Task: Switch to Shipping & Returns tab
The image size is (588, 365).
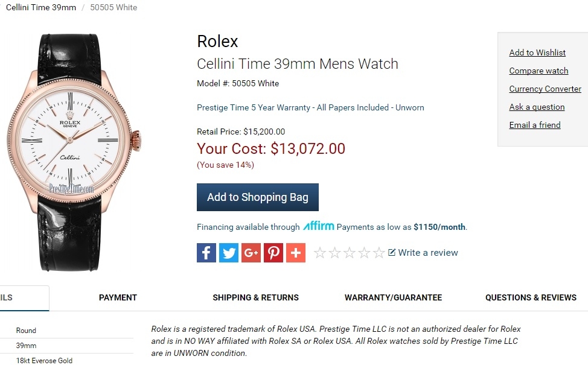Action: [255, 297]
